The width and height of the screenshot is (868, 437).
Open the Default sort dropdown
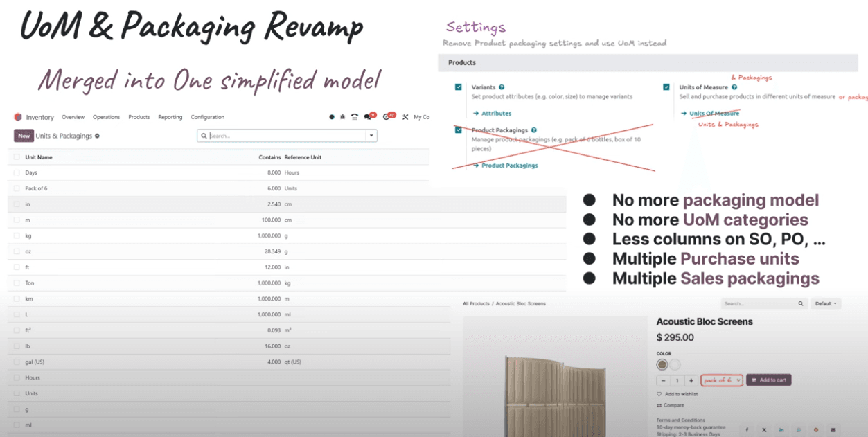(826, 304)
